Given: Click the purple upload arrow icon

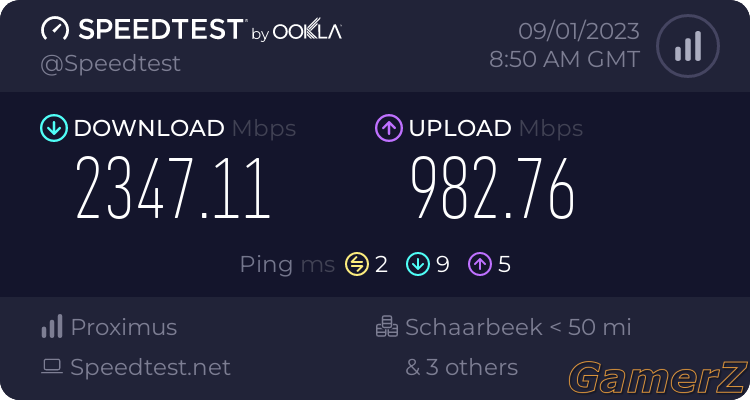Looking at the screenshot, I should coord(389,128).
